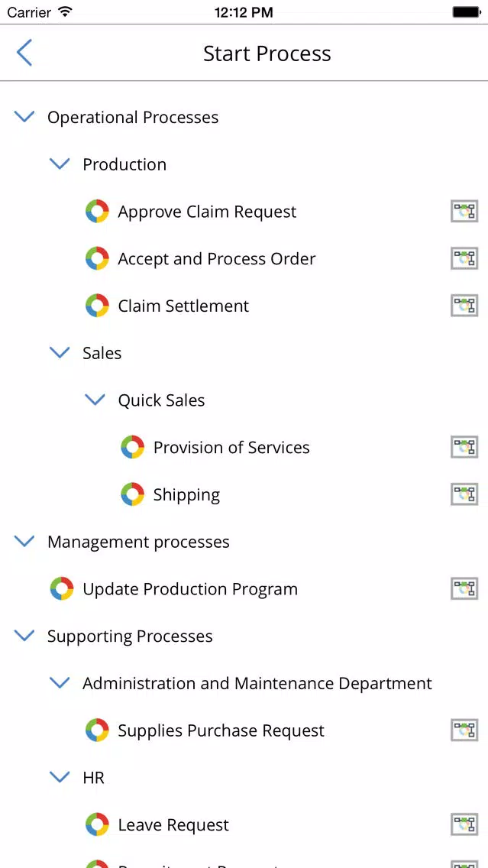This screenshot has height=868, width=488.
Task: Collapse the Operational Processes group
Action: [x=24, y=117]
